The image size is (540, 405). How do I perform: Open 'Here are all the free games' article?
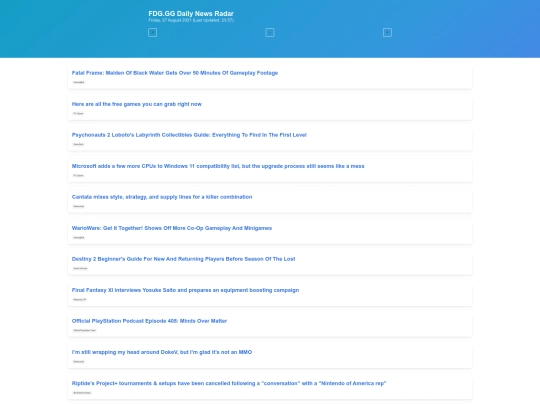point(137,104)
